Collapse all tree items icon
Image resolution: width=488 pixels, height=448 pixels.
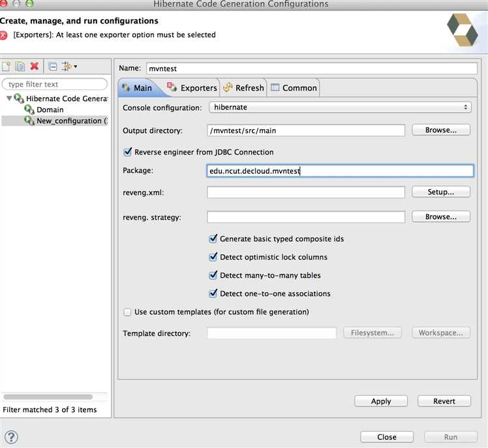pos(53,67)
